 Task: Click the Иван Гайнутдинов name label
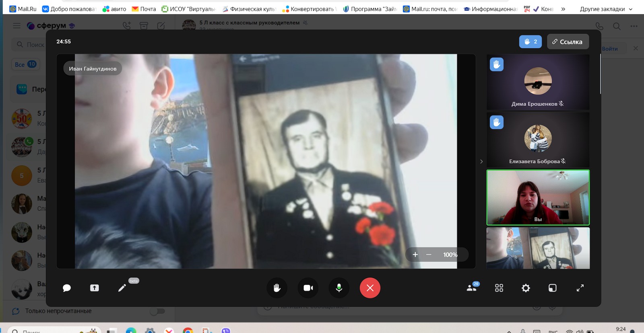point(93,69)
